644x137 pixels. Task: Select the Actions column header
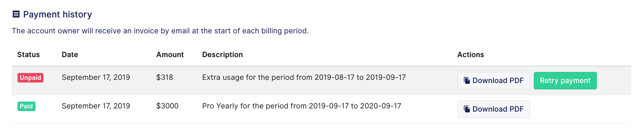(x=471, y=55)
